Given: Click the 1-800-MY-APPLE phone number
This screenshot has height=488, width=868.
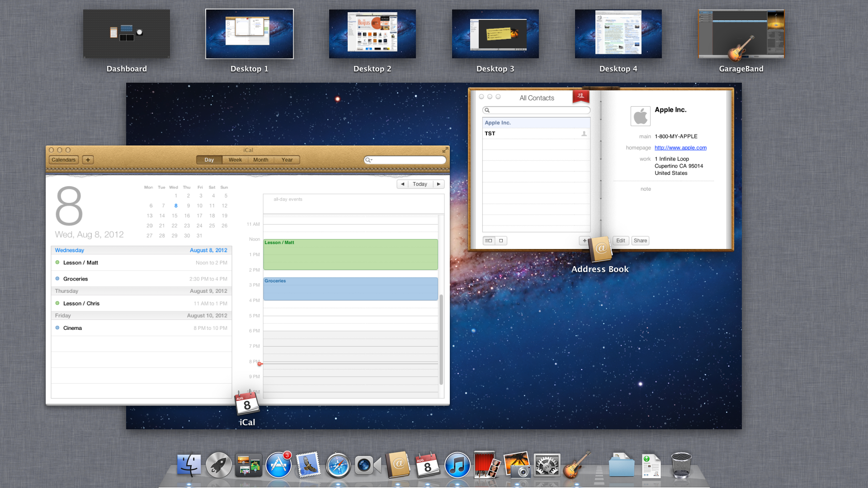Looking at the screenshot, I should click(676, 136).
